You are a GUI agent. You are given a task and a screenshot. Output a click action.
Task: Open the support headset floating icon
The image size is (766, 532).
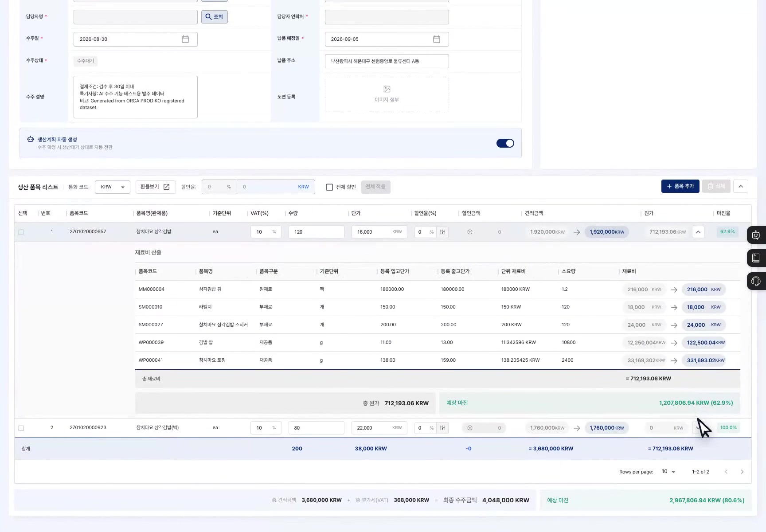[756, 281]
